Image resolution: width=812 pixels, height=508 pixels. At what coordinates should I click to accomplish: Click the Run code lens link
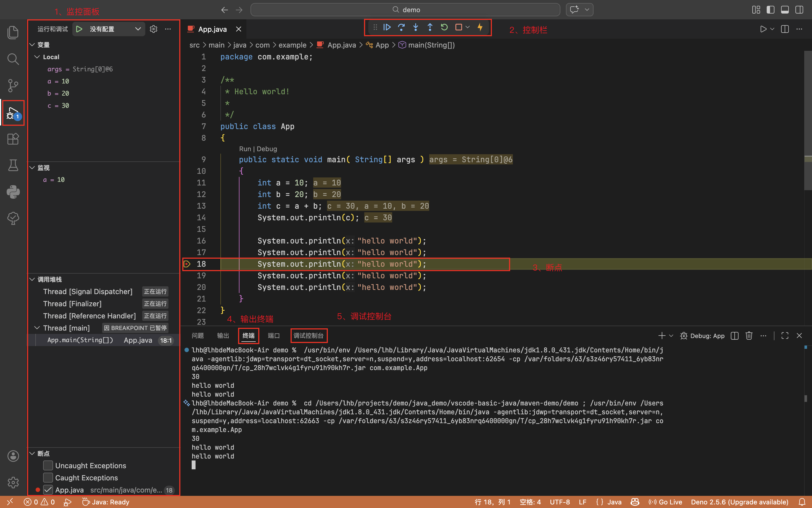click(x=245, y=149)
